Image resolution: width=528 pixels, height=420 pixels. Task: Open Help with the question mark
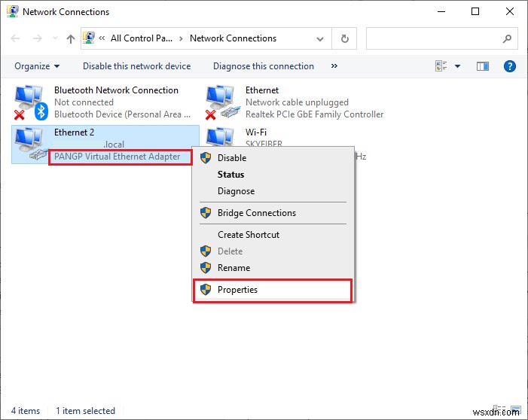coord(509,66)
